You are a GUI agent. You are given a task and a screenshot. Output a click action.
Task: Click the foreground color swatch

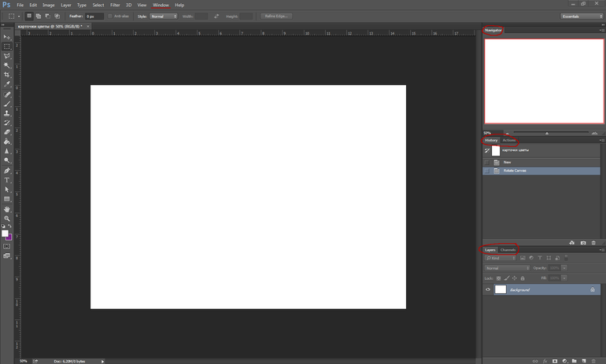coord(5,233)
